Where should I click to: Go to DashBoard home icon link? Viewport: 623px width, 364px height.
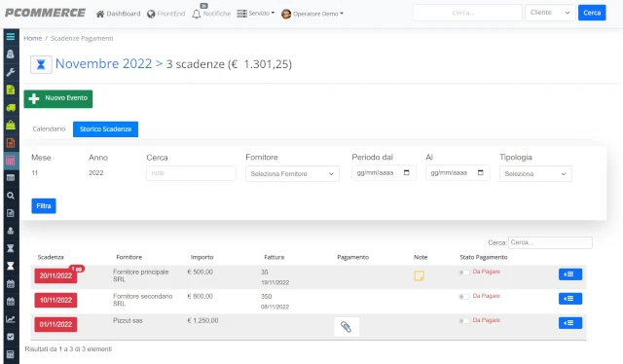click(118, 14)
